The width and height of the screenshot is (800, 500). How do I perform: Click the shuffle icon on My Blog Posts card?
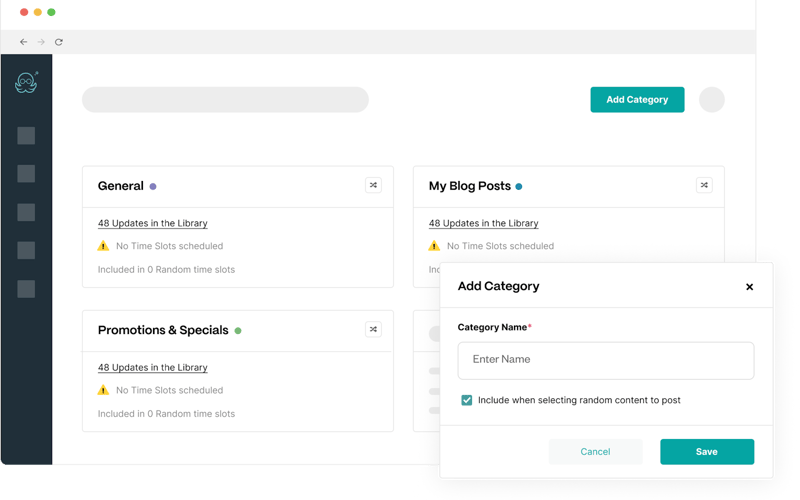(704, 185)
